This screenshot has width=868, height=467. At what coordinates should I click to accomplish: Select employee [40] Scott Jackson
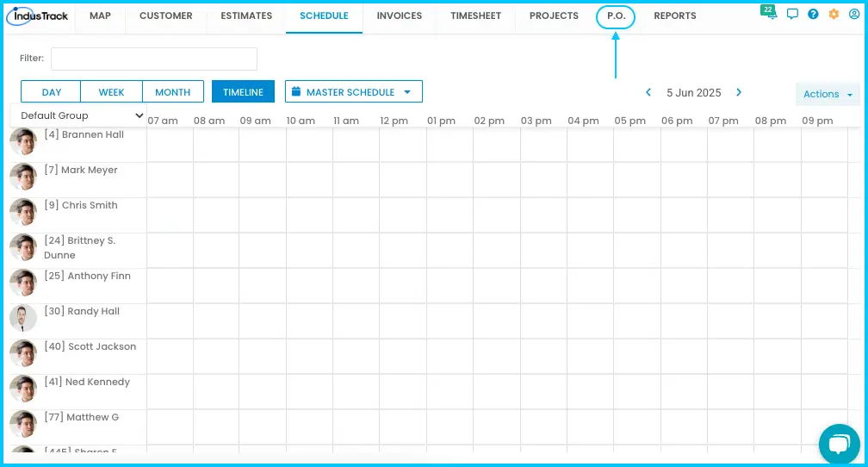click(x=90, y=346)
